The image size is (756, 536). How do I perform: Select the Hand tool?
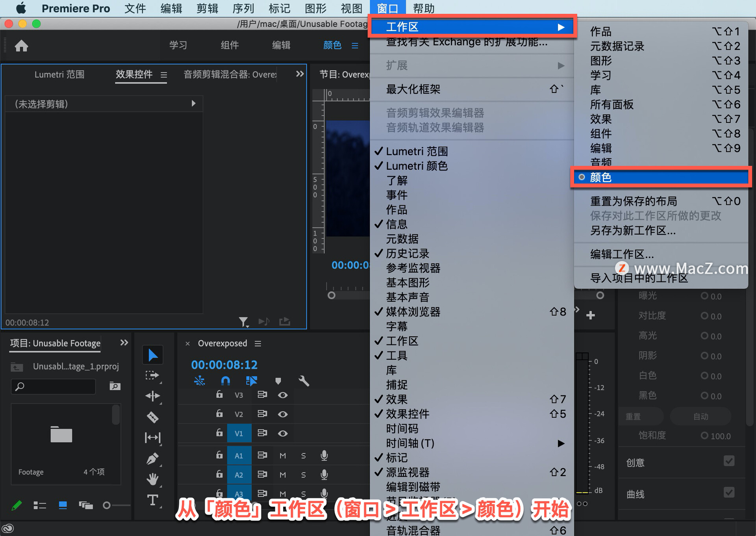(152, 479)
